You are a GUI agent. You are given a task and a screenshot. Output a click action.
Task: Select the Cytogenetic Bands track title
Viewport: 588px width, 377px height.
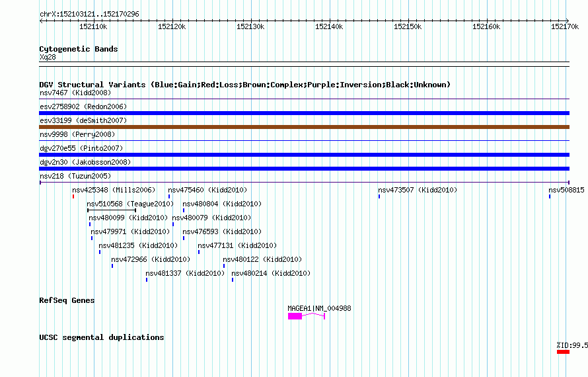pos(79,49)
